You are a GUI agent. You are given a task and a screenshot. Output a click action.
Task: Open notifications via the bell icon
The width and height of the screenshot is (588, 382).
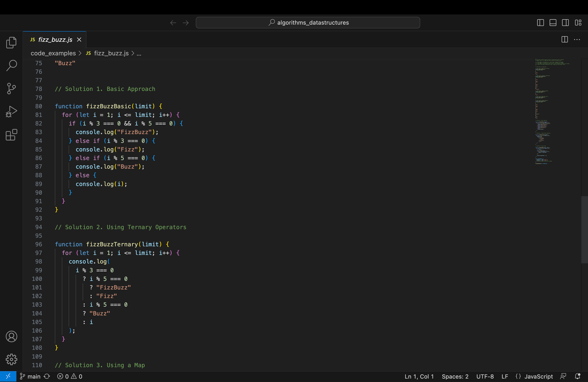pyautogui.click(x=577, y=376)
